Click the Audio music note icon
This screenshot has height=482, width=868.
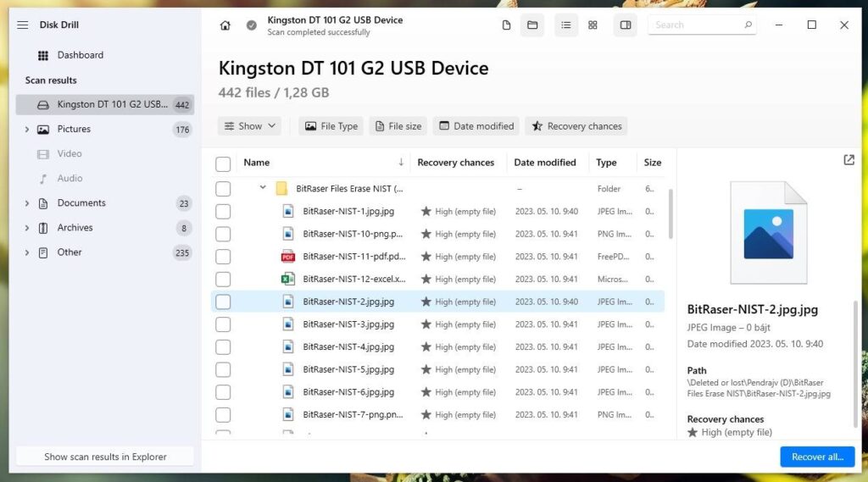42,179
